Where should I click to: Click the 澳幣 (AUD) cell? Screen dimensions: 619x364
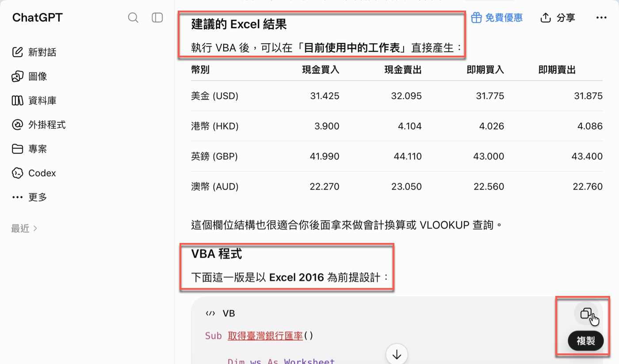point(215,187)
